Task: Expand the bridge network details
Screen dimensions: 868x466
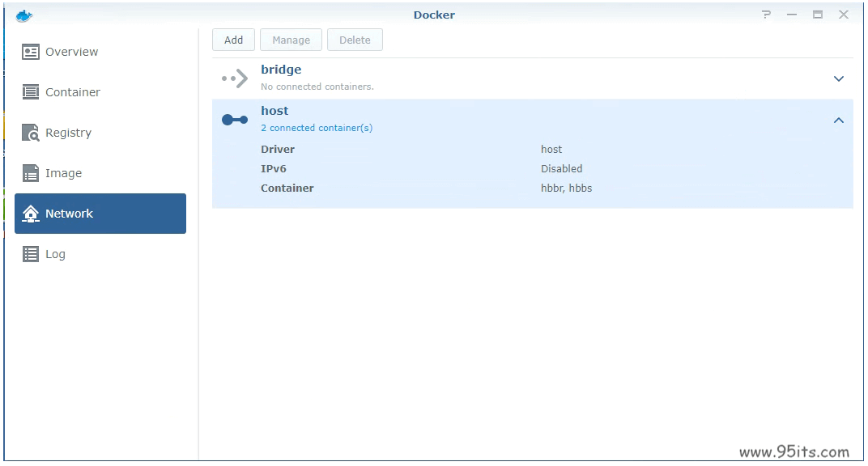Action: point(839,78)
